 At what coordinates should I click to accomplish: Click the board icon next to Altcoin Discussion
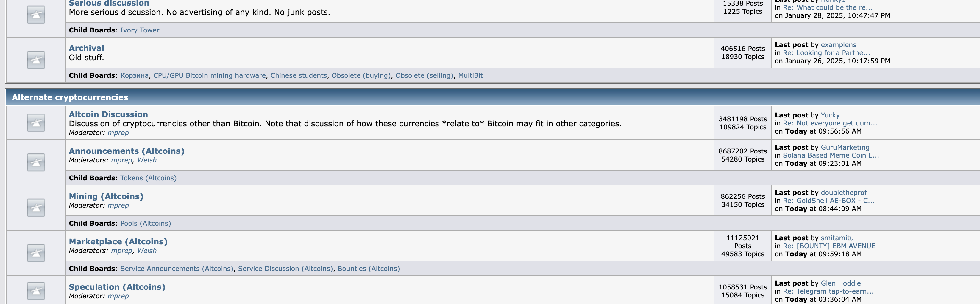[x=36, y=123]
